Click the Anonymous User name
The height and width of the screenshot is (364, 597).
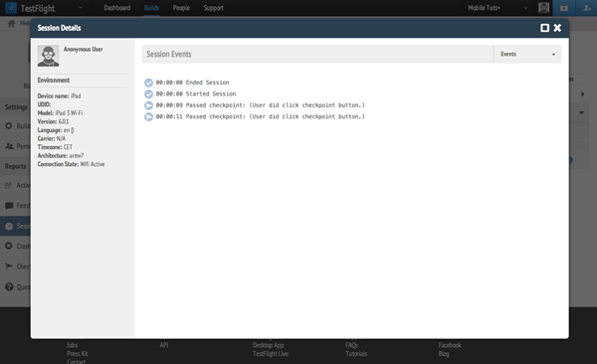point(83,49)
